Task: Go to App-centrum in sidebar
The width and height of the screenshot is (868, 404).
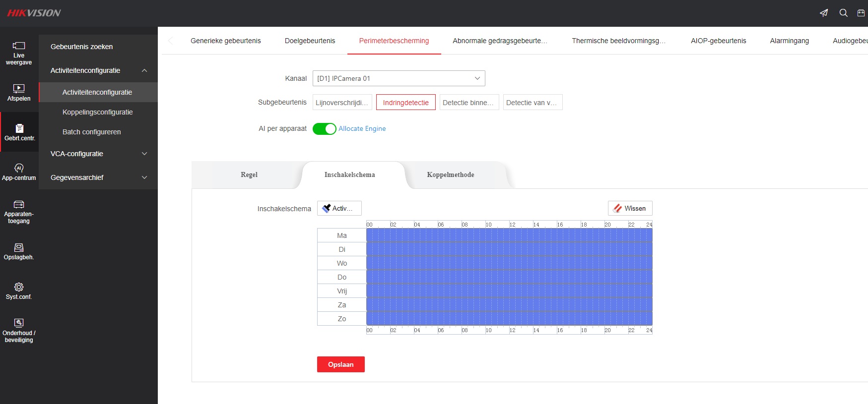Action: click(19, 172)
